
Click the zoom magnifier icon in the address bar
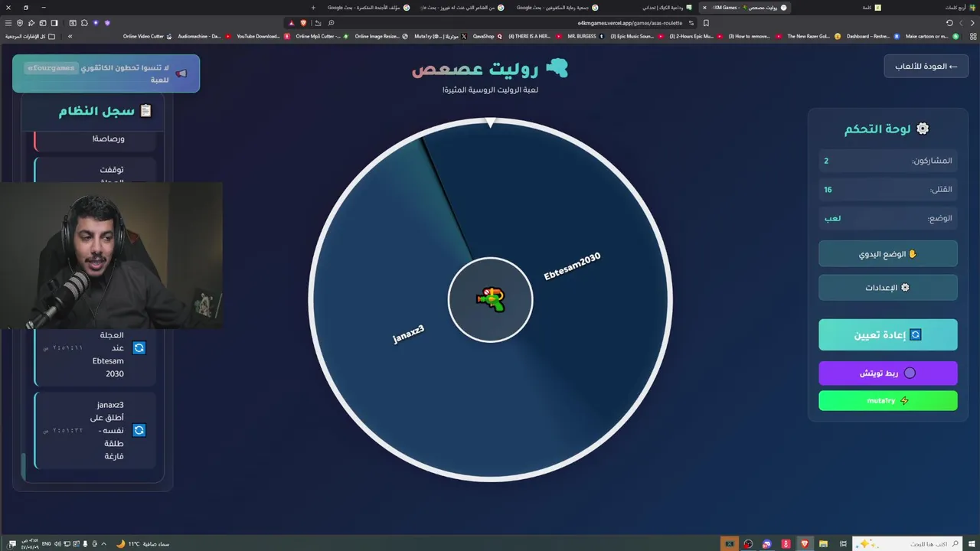click(x=331, y=23)
